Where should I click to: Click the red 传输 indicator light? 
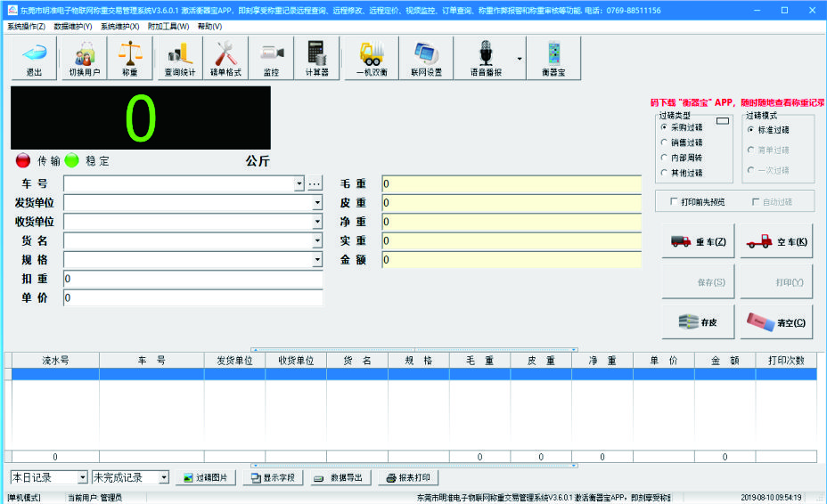coord(23,160)
